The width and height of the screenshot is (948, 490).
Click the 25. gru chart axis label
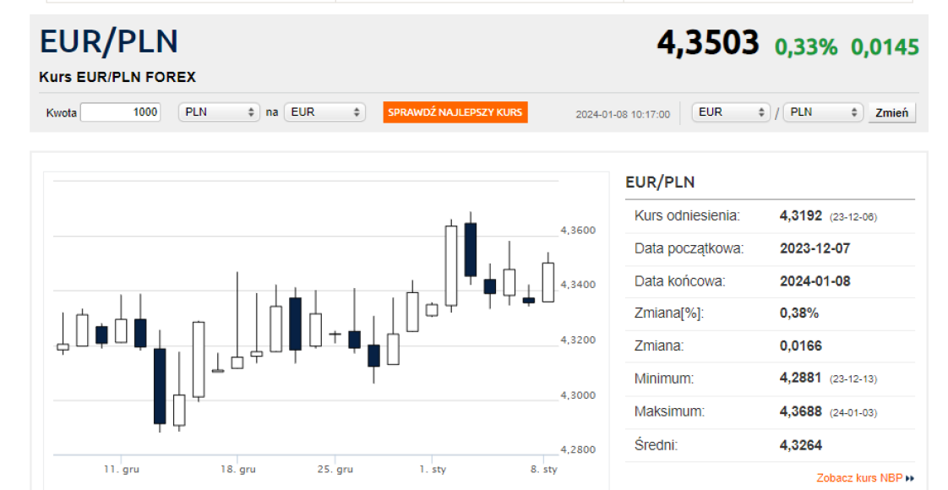tap(336, 469)
